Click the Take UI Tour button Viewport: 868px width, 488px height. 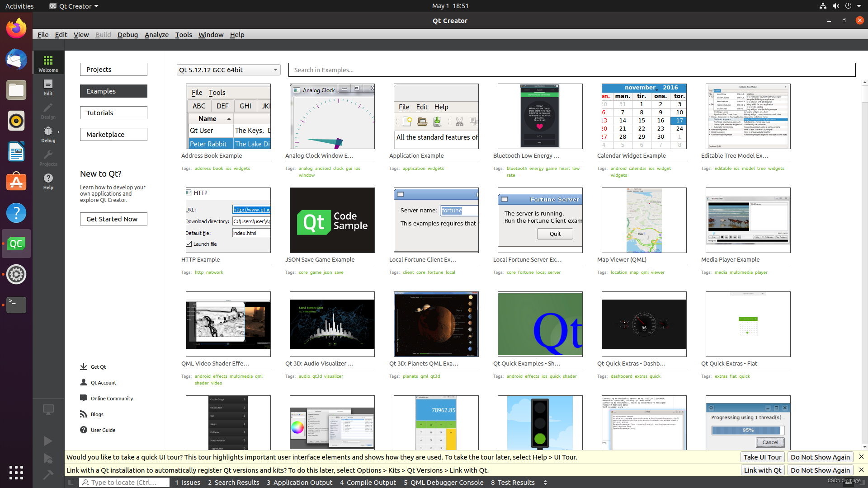click(762, 457)
